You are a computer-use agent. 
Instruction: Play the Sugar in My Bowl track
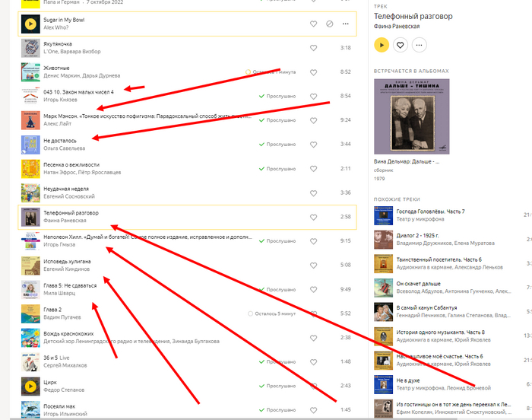[30, 24]
